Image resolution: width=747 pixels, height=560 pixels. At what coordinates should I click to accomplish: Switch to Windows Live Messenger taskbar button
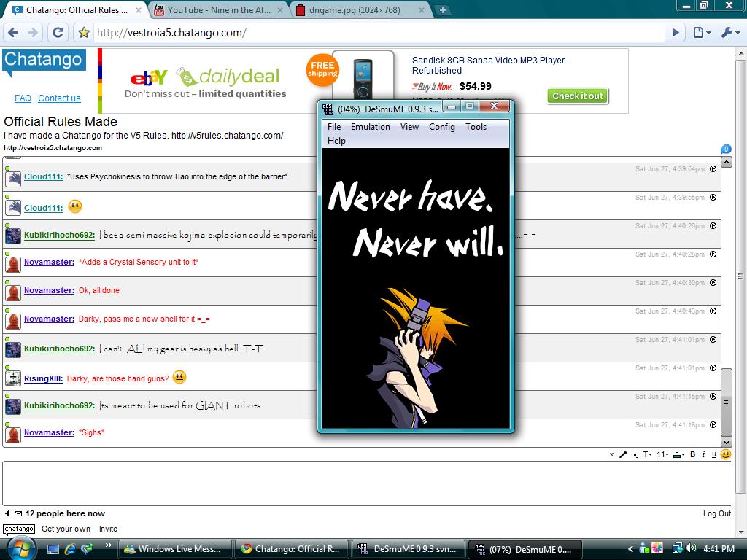(x=174, y=549)
